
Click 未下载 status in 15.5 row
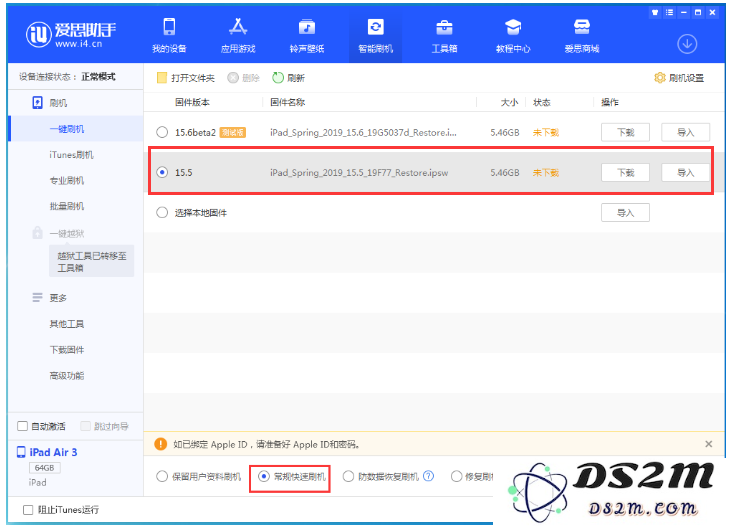tap(545, 173)
